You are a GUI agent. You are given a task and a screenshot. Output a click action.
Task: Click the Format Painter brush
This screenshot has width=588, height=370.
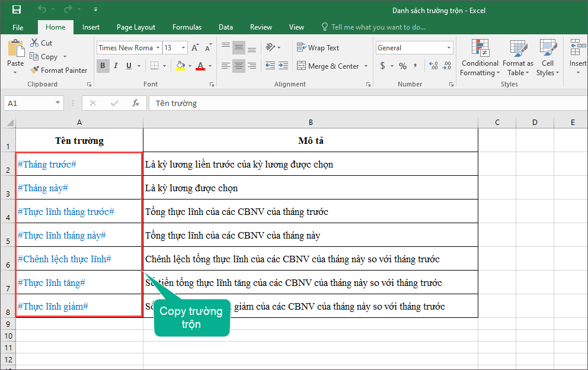point(35,70)
